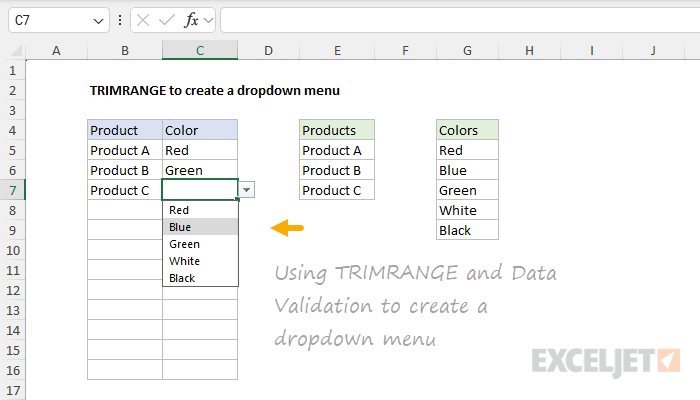700x400 pixels.
Task: Choose Black from the dropdown list
Action: tap(200, 278)
